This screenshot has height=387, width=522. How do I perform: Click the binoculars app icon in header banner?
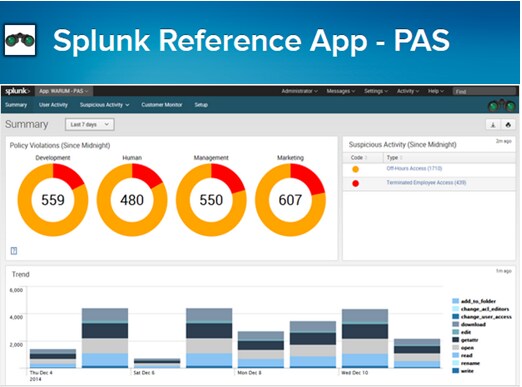20,40
